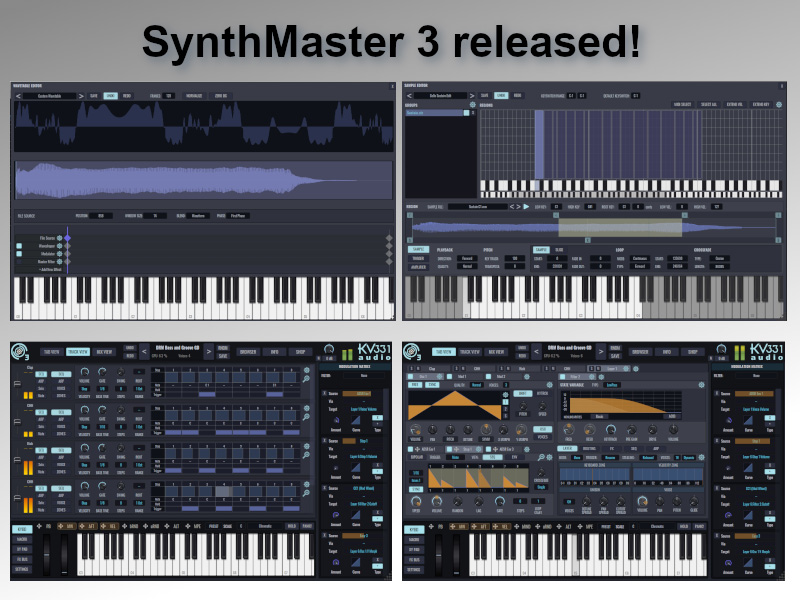Image resolution: width=800 pixels, height=600 pixels.
Task: Enable HOLD in the oscillator window keyboard bar
Action: [684, 526]
